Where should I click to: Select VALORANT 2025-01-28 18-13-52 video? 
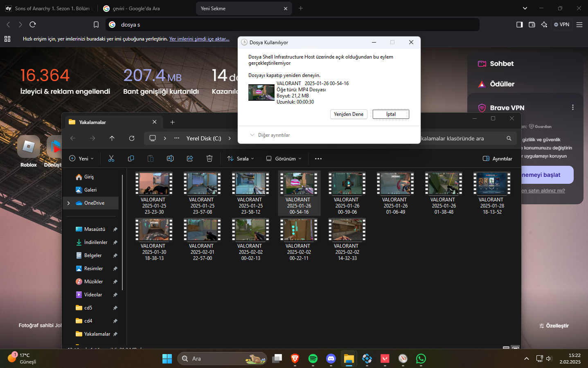click(x=491, y=193)
